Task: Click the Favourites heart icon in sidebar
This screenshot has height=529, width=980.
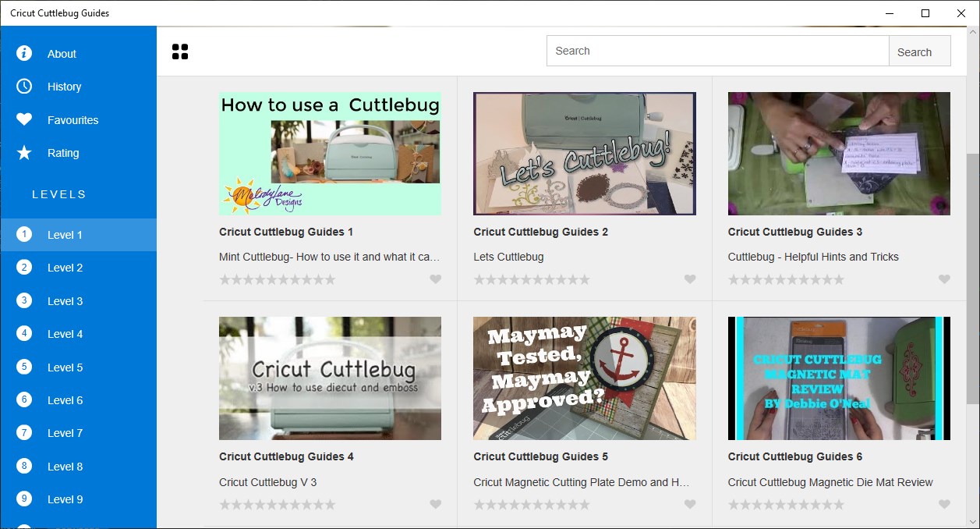Action: pos(24,119)
